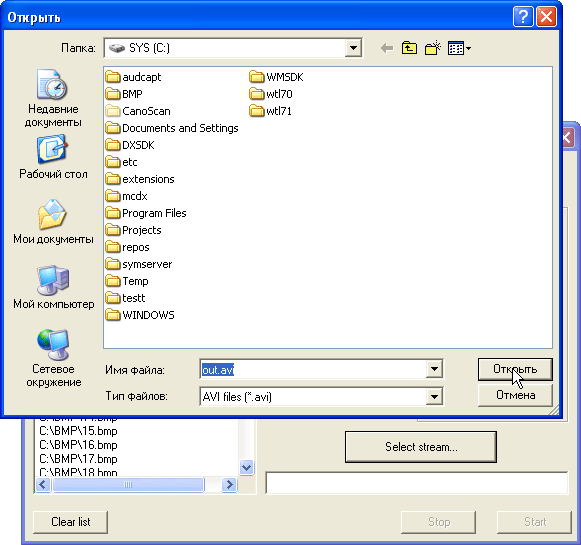Select the WINDOWS folder

point(140,316)
